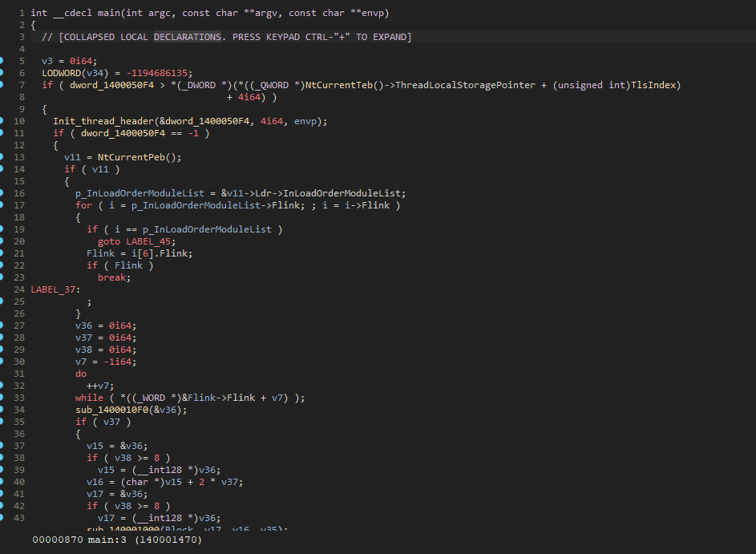Toggle breakpoint dot on line 40
The image size is (756, 554).
tap(1, 482)
